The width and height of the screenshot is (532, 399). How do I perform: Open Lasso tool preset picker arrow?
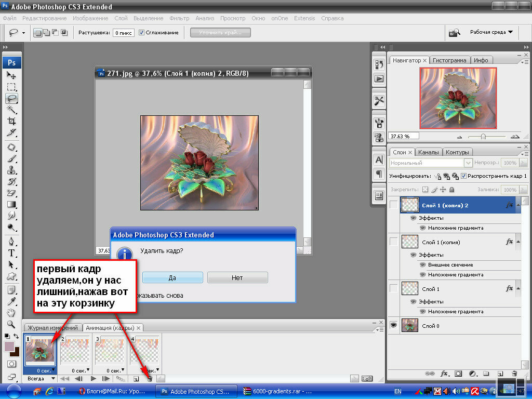click(23, 33)
